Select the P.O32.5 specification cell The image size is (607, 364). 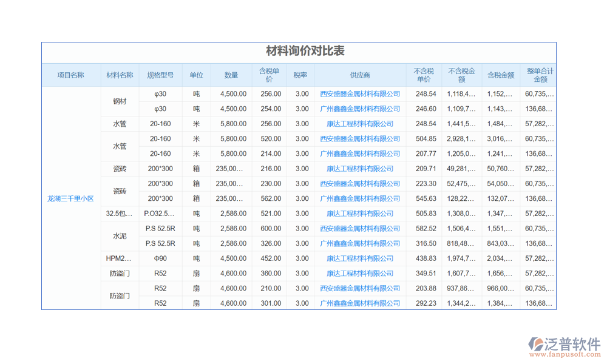click(x=160, y=214)
